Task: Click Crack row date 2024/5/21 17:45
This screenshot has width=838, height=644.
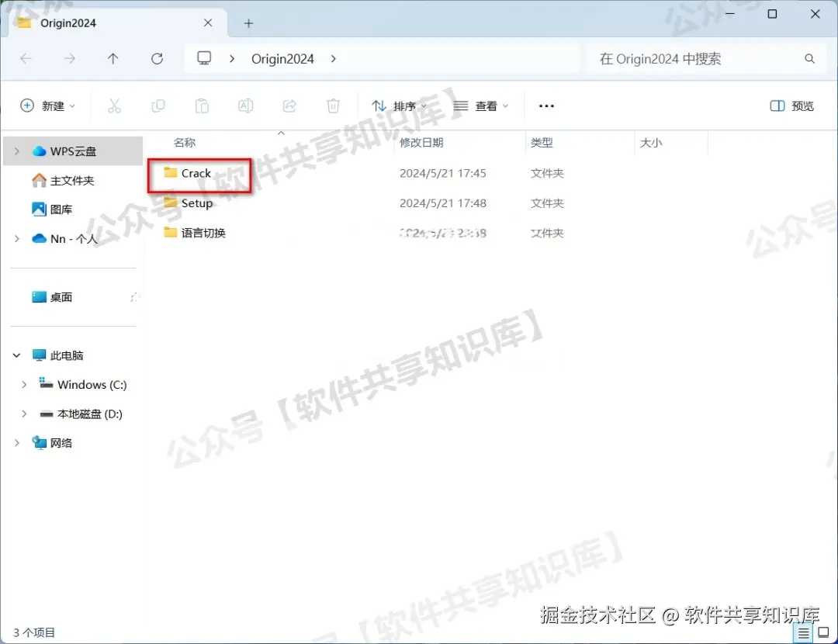Action: tap(442, 173)
